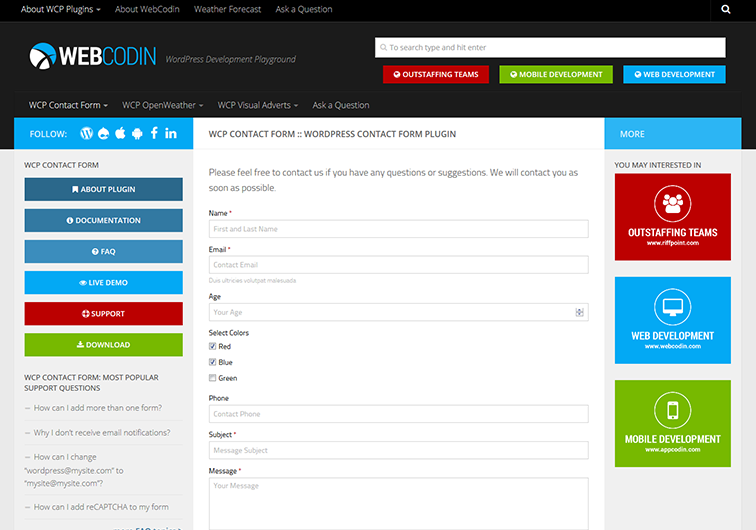Open the FAQ sidebar button
Image resolution: width=756 pixels, height=530 pixels.
point(104,251)
